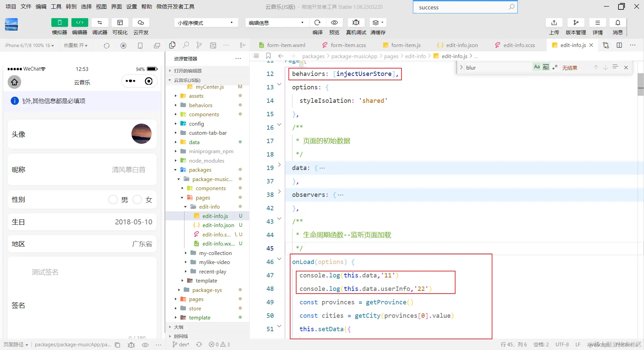Click the birthday 2018-05-10 picker

[x=133, y=222]
